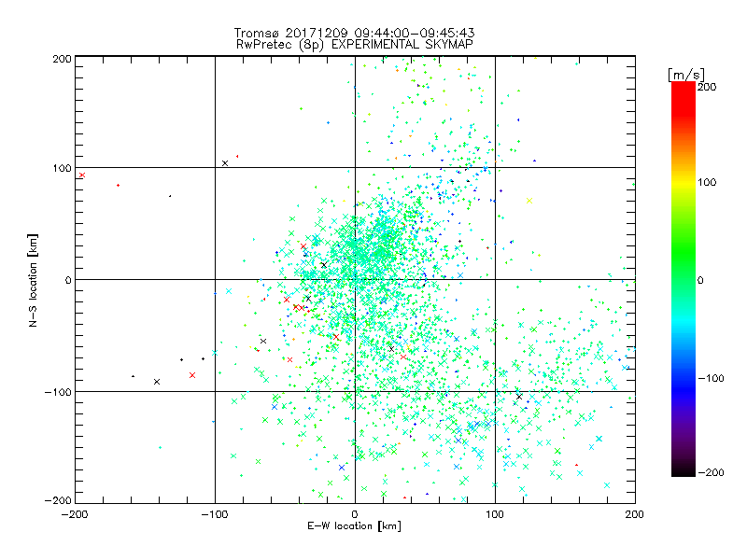Click the x-axis tick label '200'
Viewport: 747px width, 560px height.
pyautogui.click(x=635, y=515)
